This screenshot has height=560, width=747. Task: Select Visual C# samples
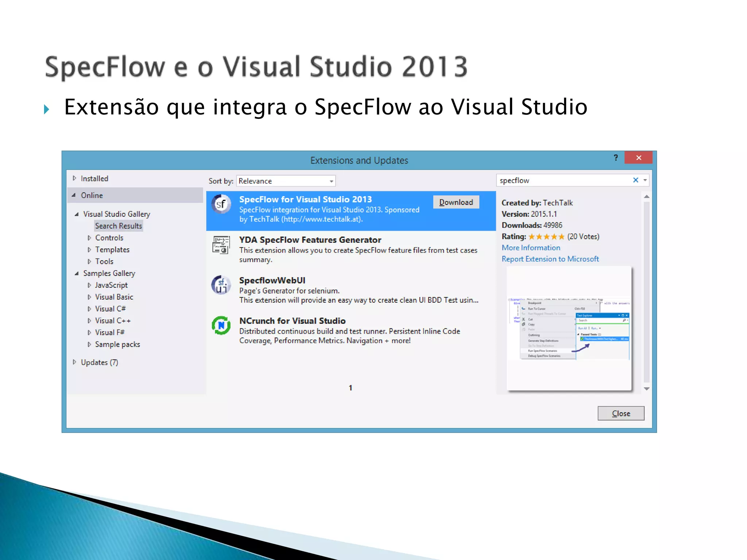click(110, 309)
